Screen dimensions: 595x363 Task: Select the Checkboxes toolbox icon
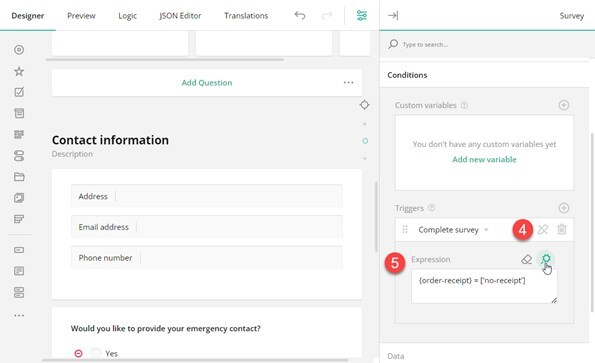point(19,92)
